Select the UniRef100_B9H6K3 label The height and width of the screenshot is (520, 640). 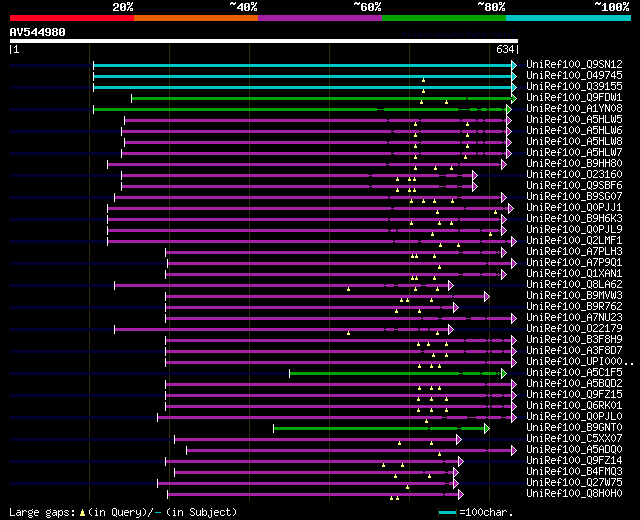click(x=574, y=218)
